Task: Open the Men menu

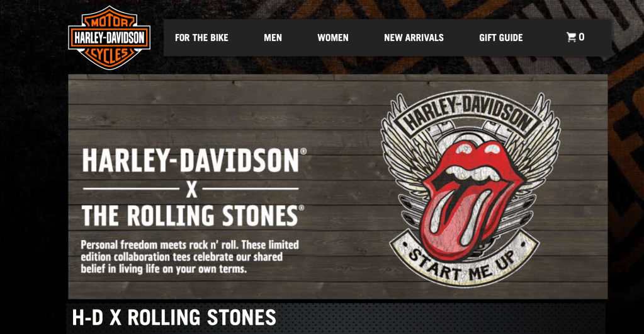Action: pos(273,38)
